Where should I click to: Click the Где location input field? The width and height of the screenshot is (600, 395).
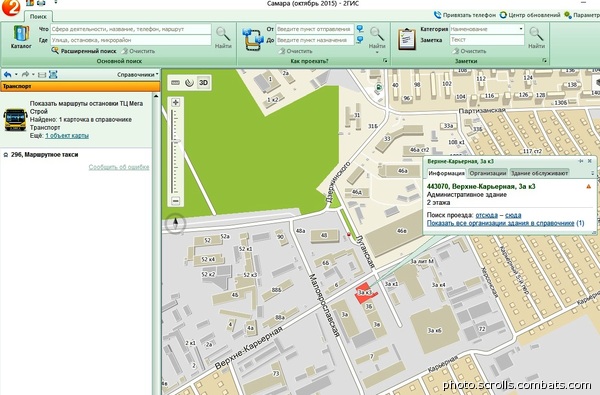point(131,40)
